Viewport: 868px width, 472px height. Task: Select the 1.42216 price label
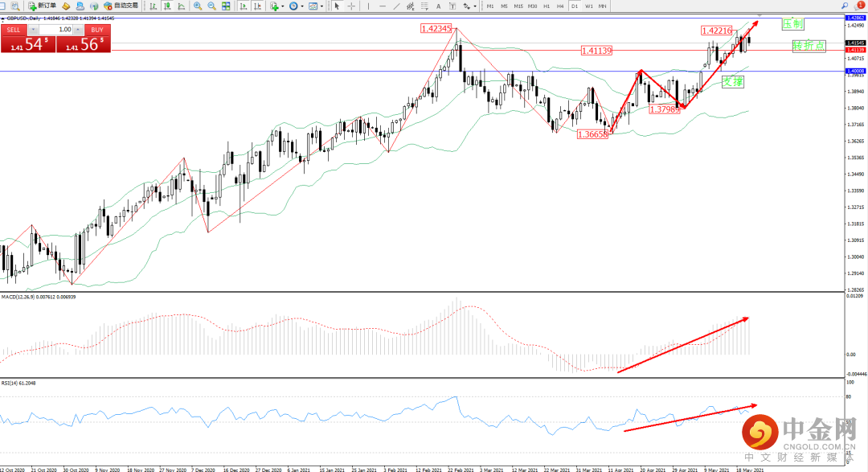pyautogui.click(x=716, y=31)
